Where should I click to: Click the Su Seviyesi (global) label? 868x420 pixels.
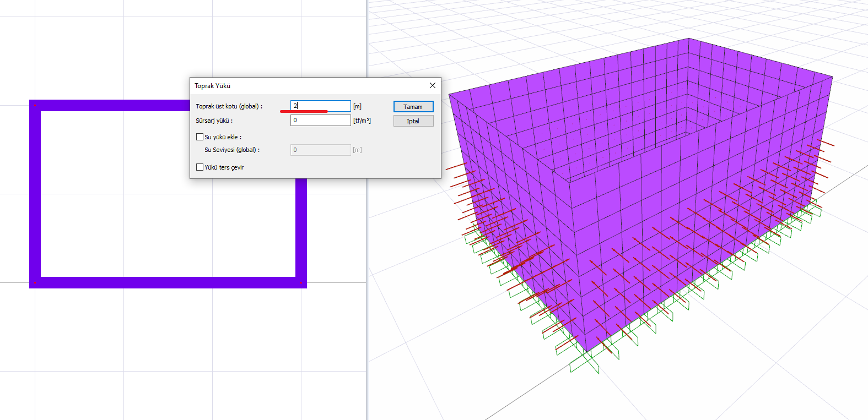tap(232, 150)
